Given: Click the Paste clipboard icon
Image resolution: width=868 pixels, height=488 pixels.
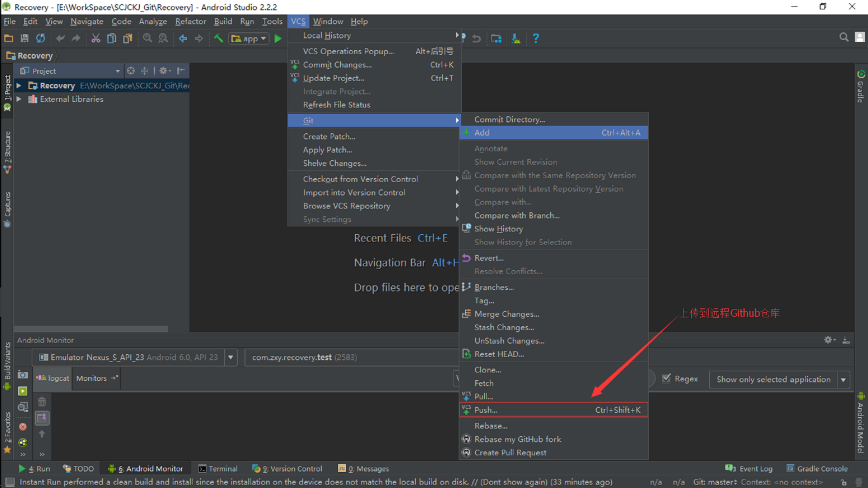Looking at the screenshot, I should click(x=127, y=38).
